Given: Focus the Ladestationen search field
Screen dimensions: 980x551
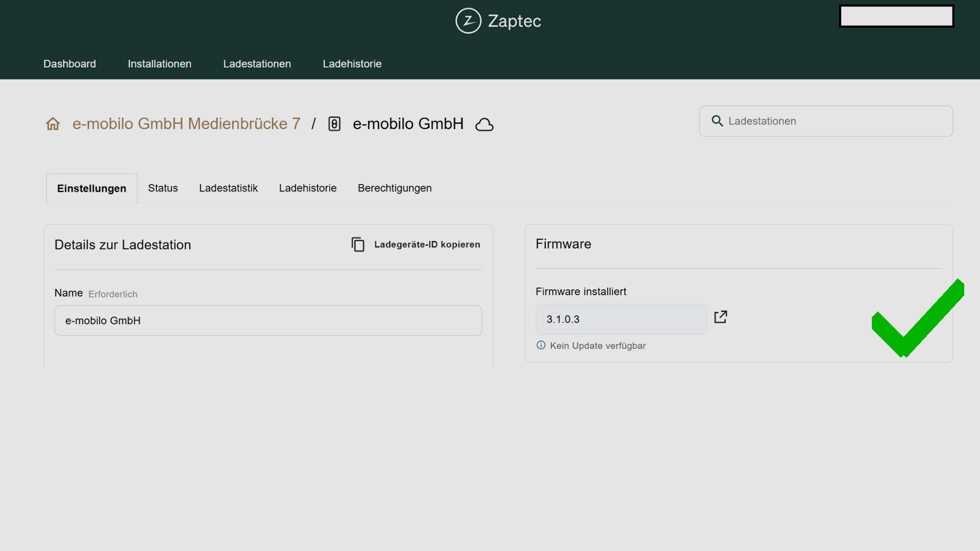Looking at the screenshot, I should 826,121.
